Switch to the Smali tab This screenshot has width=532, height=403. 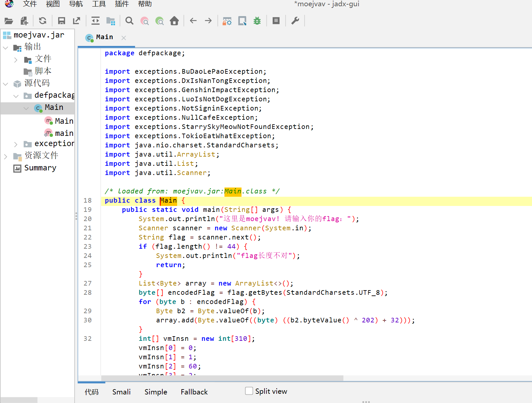click(121, 392)
